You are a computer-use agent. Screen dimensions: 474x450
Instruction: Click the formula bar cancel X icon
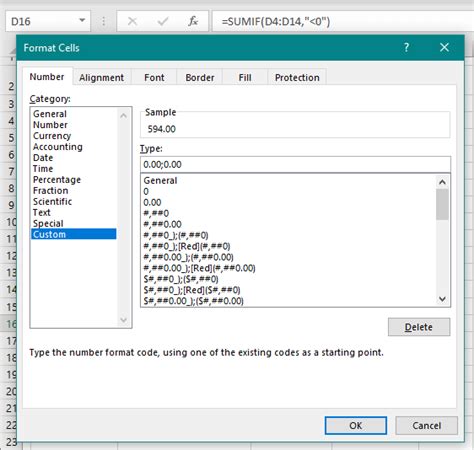tap(132, 21)
